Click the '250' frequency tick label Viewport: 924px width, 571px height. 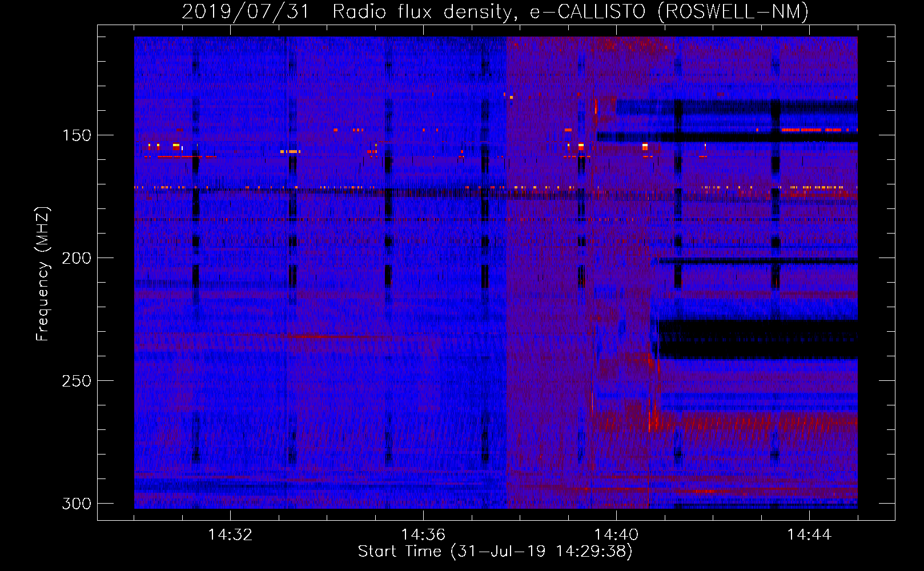point(77,381)
